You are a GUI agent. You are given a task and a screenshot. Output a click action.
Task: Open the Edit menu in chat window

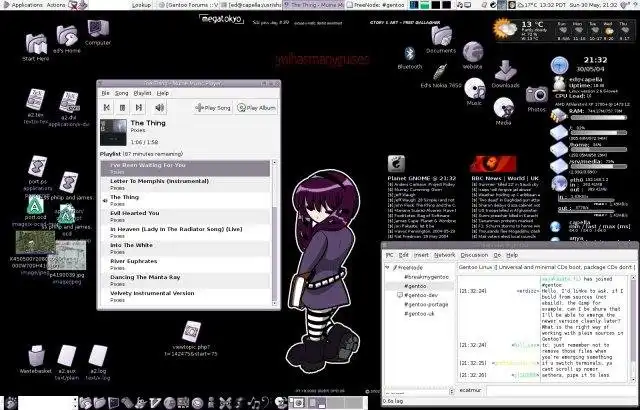pos(404,255)
